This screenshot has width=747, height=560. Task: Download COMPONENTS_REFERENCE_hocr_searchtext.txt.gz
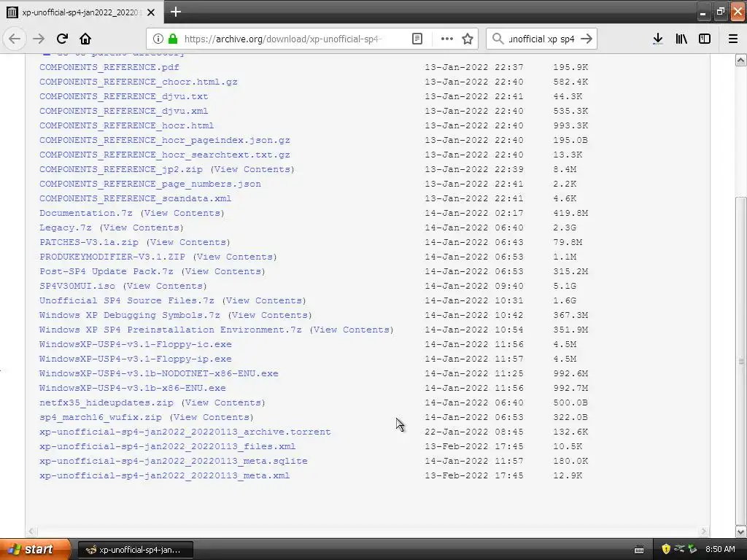[165, 155]
